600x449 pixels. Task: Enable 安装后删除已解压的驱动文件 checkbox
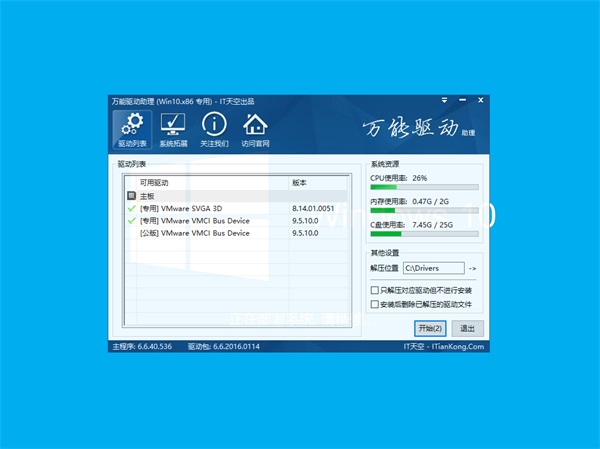point(374,303)
